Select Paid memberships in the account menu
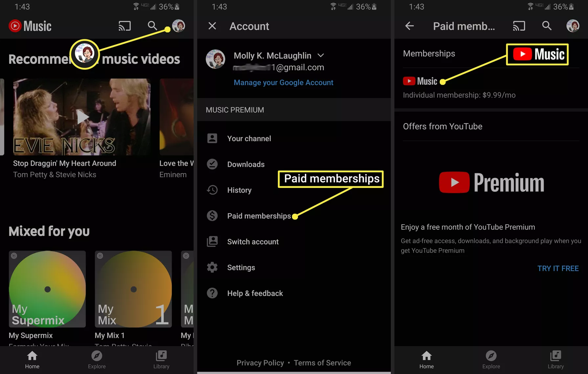 259,216
